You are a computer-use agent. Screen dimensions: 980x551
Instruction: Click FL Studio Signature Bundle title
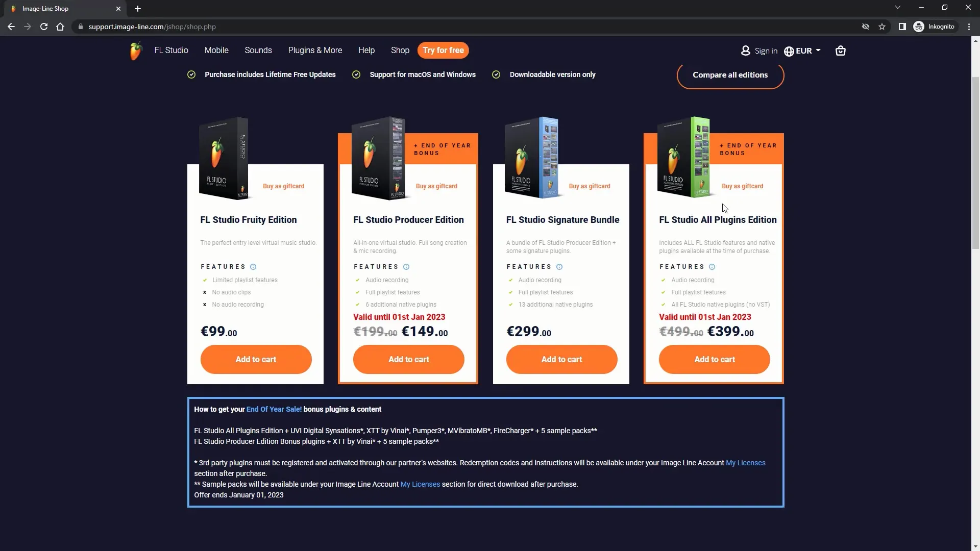pos(562,220)
